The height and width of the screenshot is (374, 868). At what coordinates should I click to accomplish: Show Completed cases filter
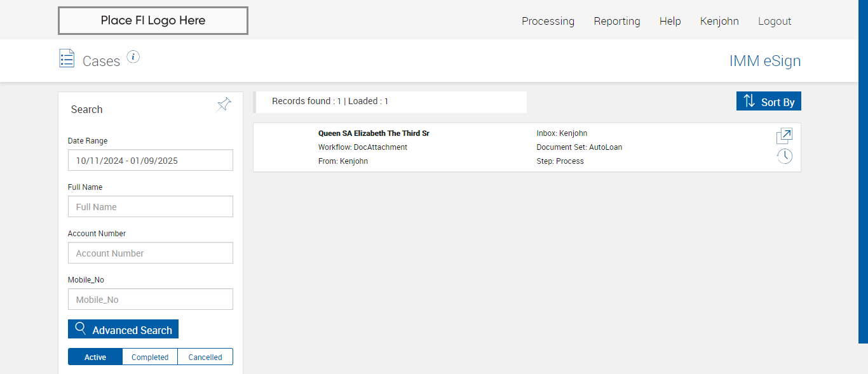point(150,357)
